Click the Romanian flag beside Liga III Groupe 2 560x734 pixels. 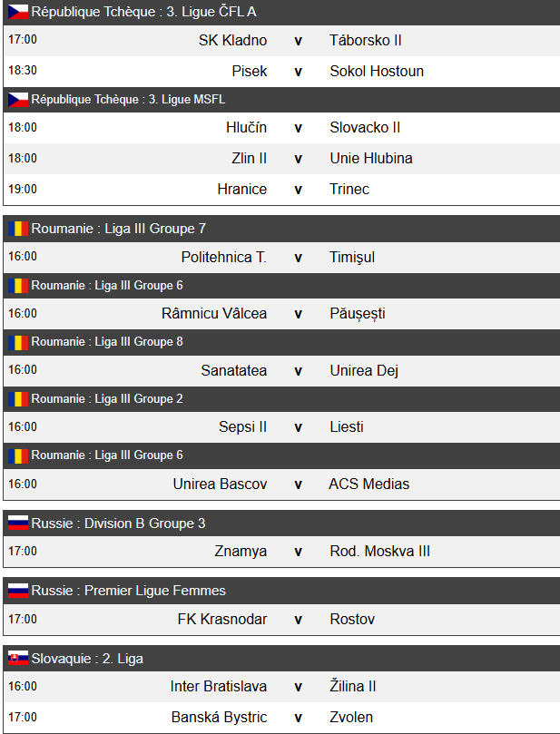point(18,398)
